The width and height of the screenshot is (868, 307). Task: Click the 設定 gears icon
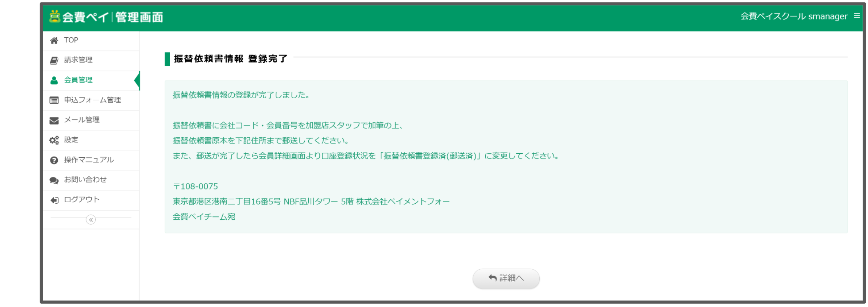click(x=54, y=140)
